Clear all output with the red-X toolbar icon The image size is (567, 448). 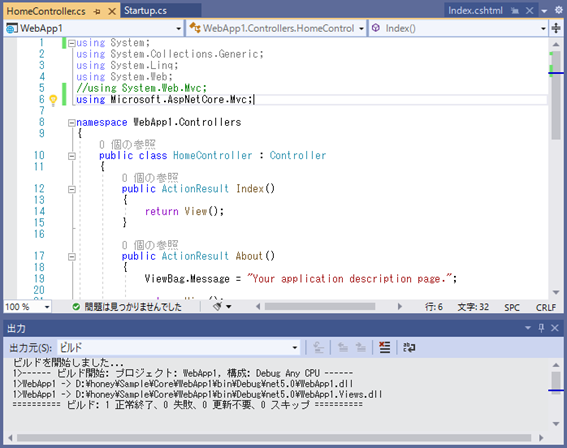384,347
